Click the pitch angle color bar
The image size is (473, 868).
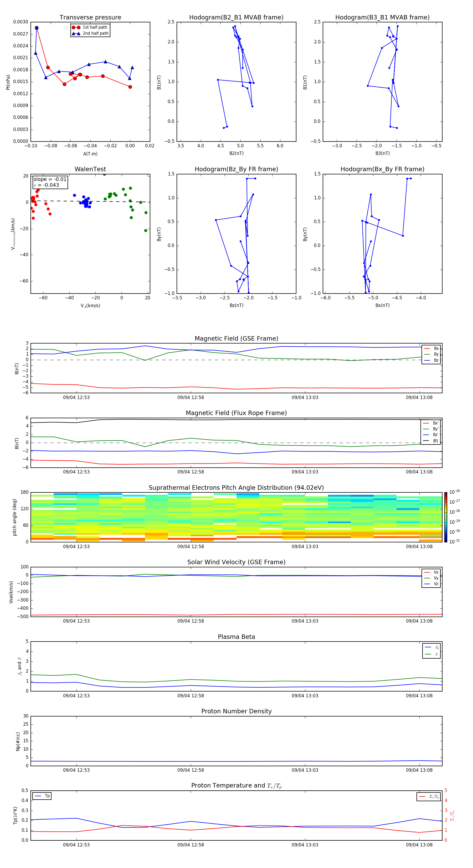(446, 517)
